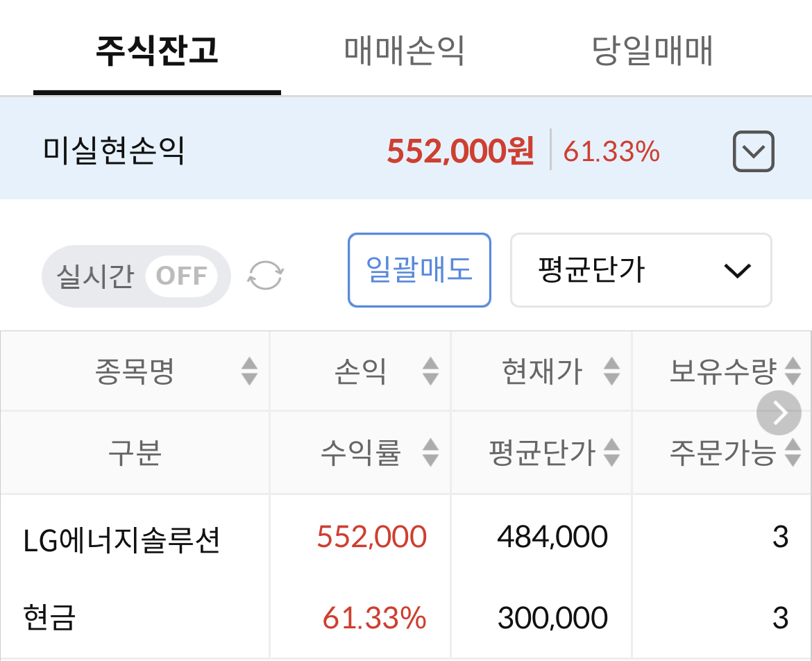Expand the 미실현손익 summary chevron

pos(754,151)
